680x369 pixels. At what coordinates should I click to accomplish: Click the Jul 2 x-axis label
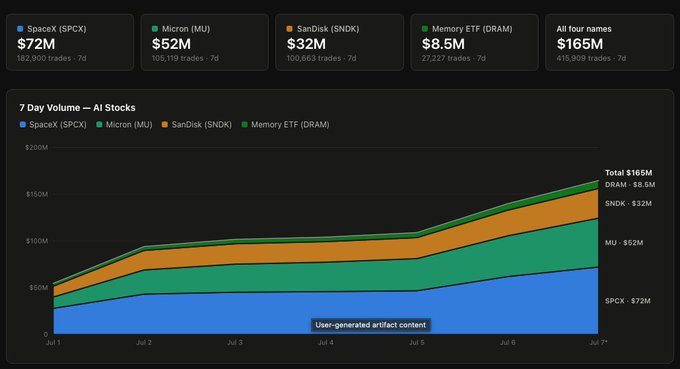pos(144,343)
